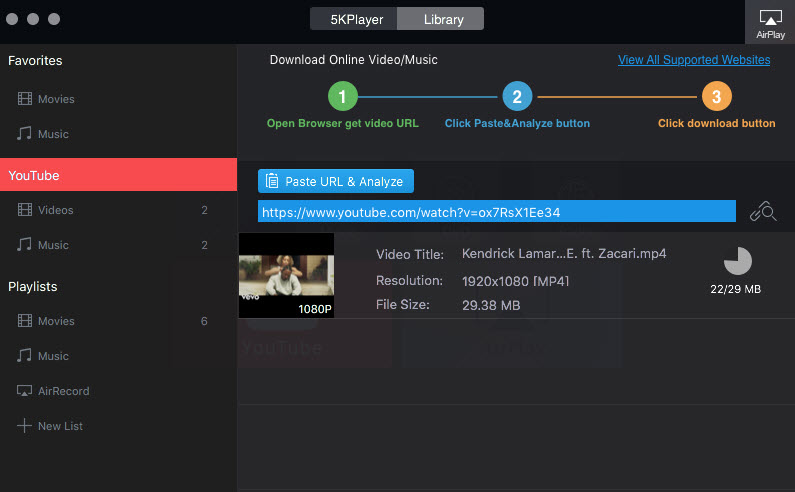Switch to the 5KPlayer tab
The image size is (795, 492).
(x=354, y=19)
